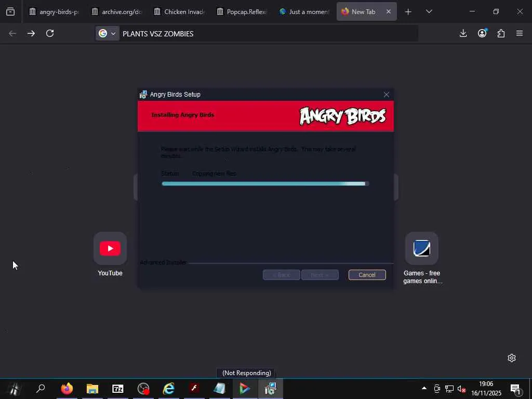Open the Google search engine dropdown
Image resolution: width=532 pixels, height=399 pixels.
click(x=108, y=33)
